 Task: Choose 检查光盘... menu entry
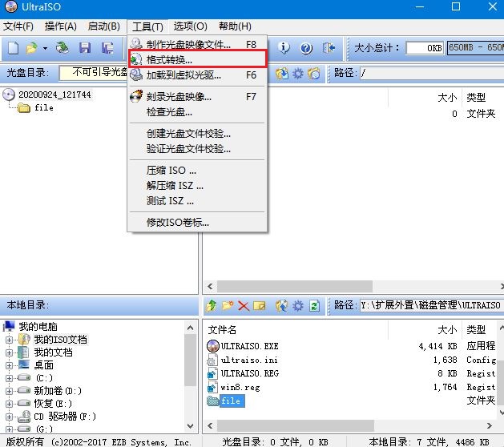pyautogui.click(x=197, y=112)
